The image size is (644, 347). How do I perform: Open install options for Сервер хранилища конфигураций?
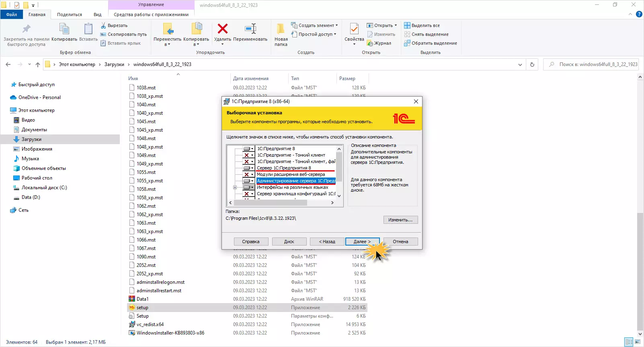coord(249,194)
